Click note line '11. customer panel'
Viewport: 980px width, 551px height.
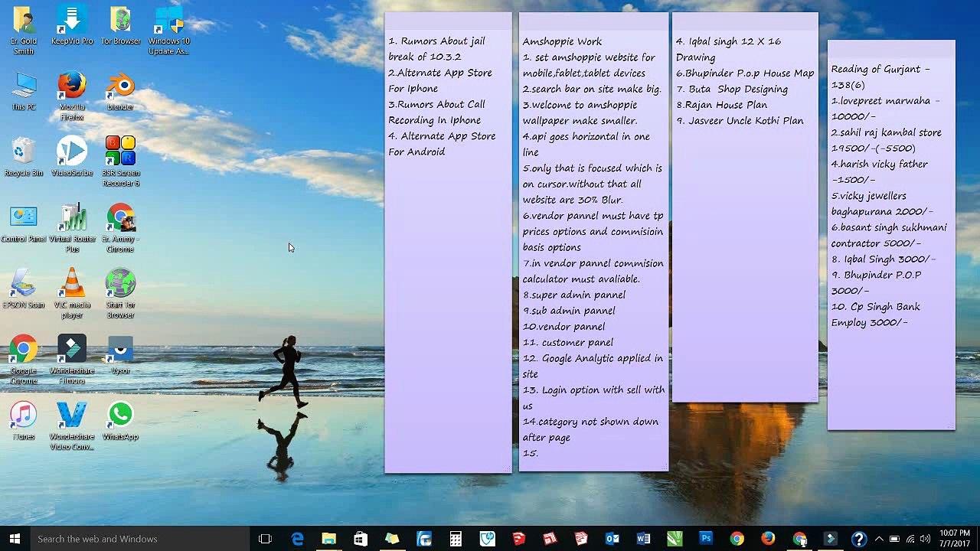(x=568, y=342)
